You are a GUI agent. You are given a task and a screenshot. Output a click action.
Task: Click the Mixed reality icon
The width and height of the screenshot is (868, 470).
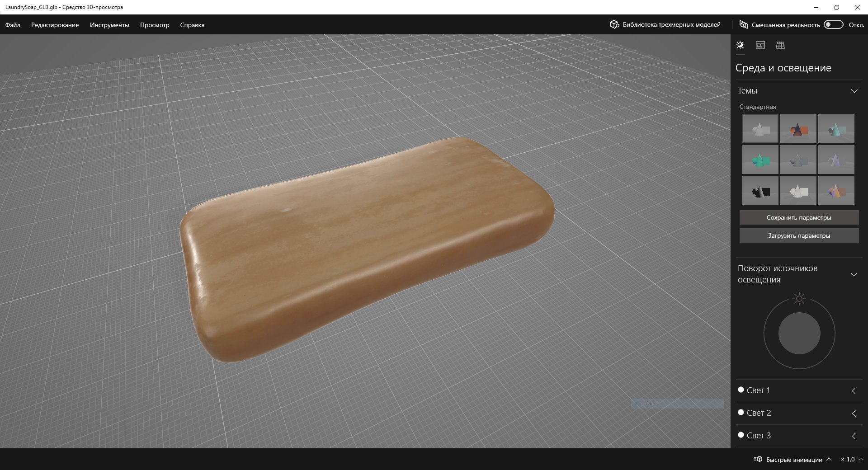pyautogui.click(x=743, y=24)
